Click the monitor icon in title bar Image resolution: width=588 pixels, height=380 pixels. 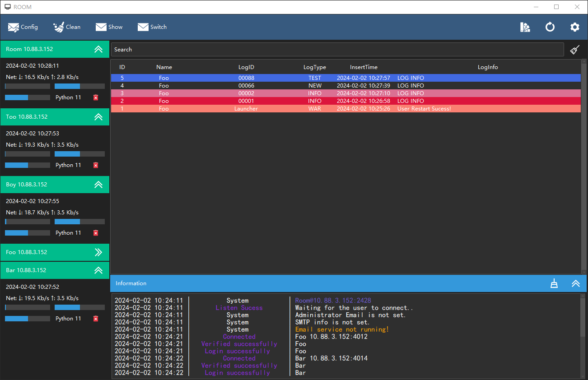click(7, 6)
